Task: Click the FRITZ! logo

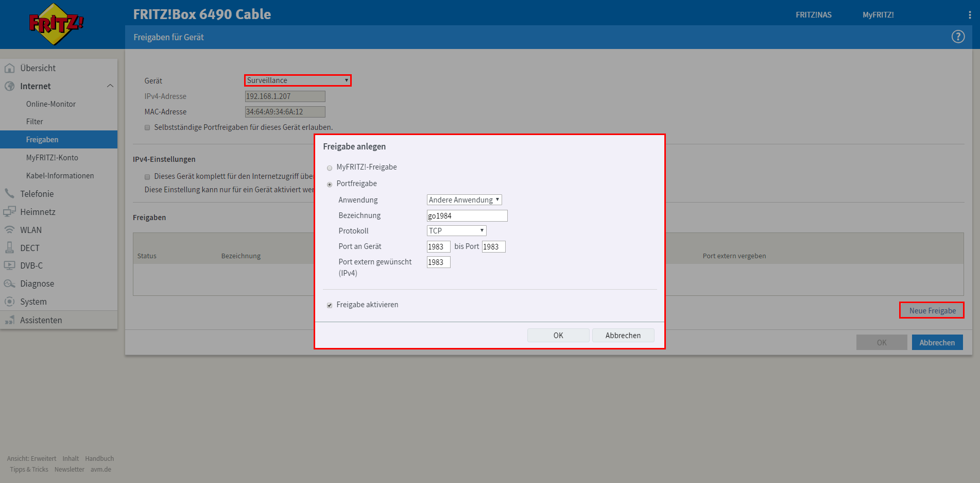Action: (x=56, y=24)
